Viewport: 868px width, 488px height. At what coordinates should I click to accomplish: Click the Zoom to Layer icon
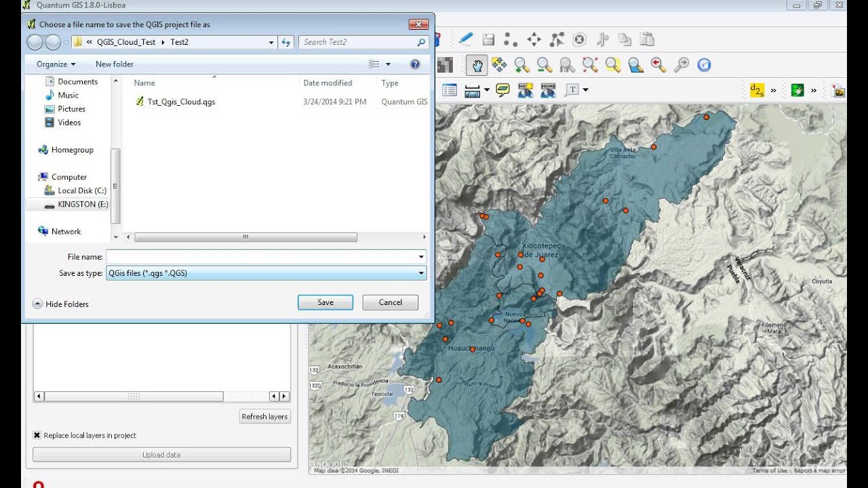click(x=635, y=64)
